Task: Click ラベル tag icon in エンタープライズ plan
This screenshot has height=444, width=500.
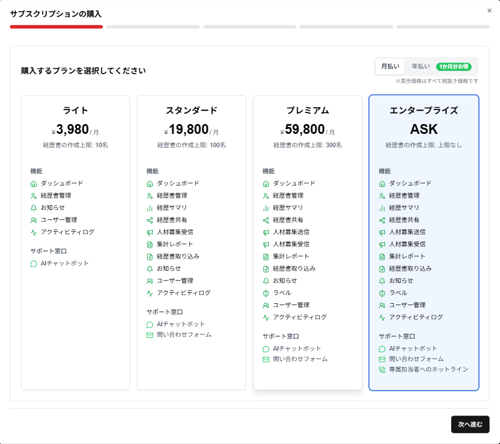Action: pyautogui.click(x=382, y=293)
